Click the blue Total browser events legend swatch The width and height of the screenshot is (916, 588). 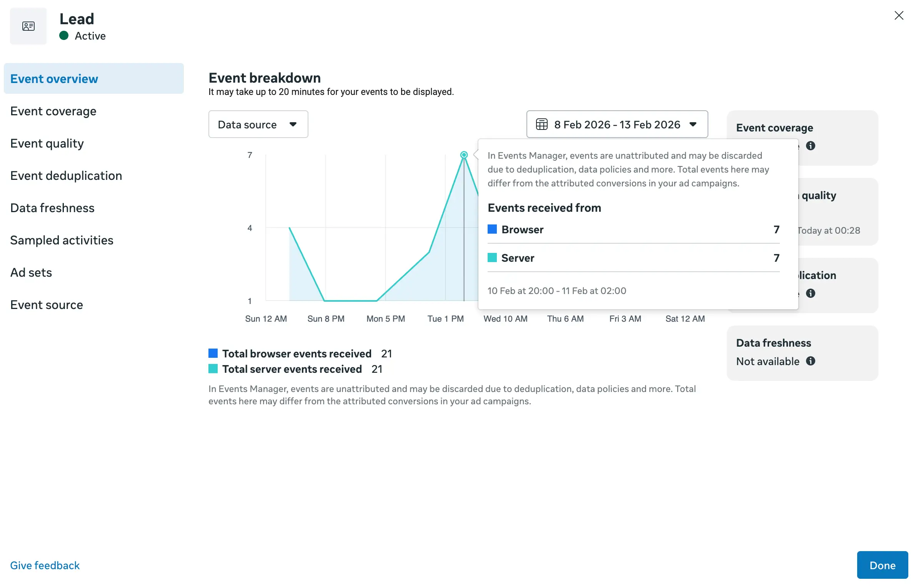point(213,353)
